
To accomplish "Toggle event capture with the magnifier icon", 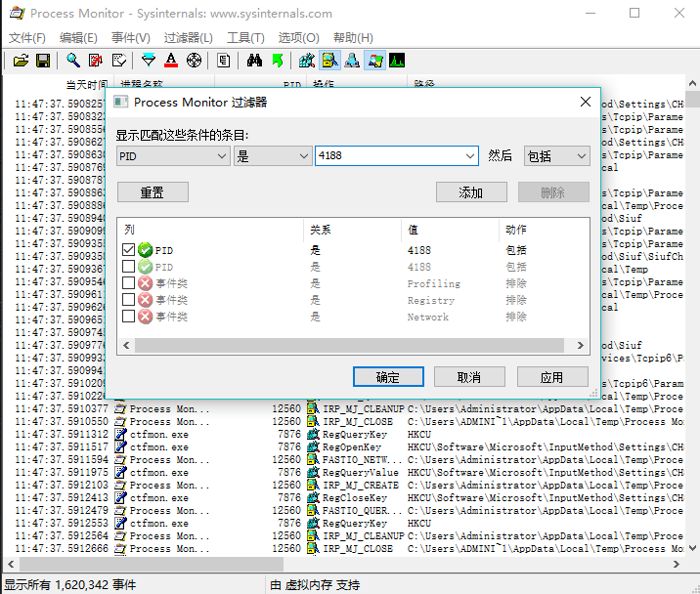I will 73,61.
